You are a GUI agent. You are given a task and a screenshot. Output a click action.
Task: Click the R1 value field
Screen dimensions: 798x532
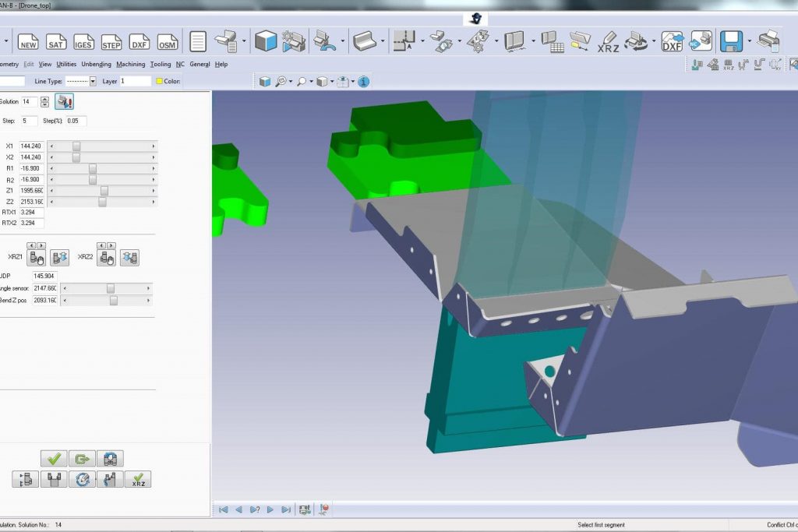[x=31, y=168]
